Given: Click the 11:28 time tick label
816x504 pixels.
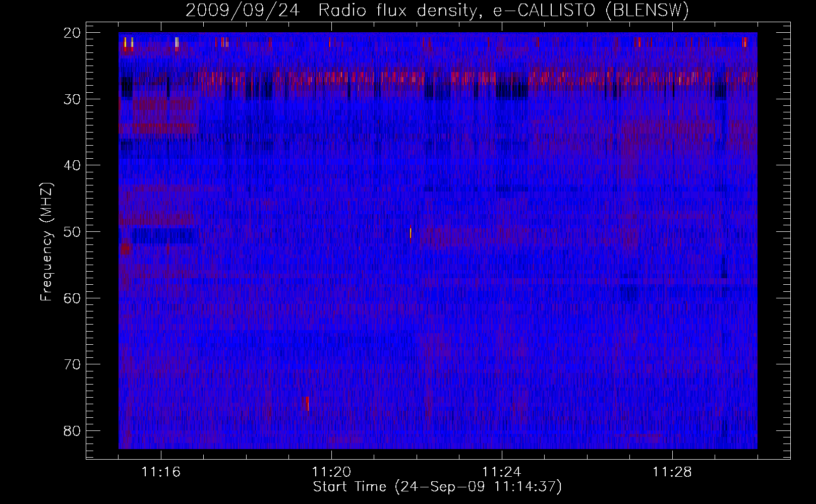Looking at the screenshot, I should 672,472.
